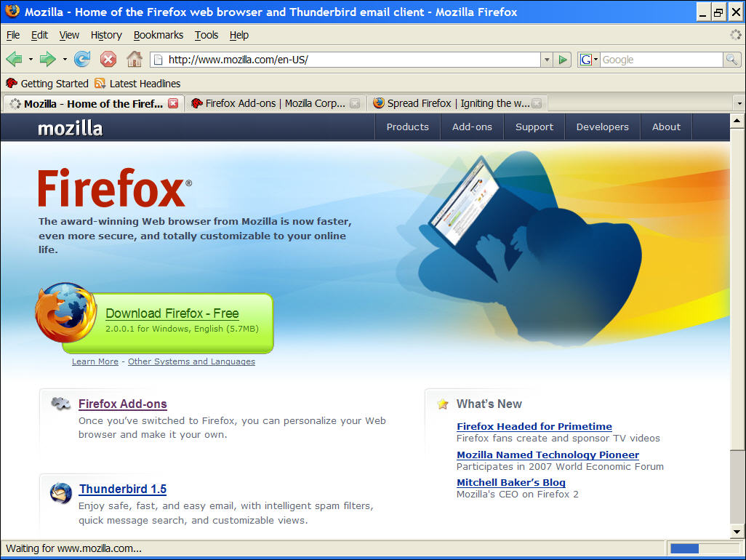Follow the Learn More link
This screenshot has width=746, height=560.
(x=95, y=361)
